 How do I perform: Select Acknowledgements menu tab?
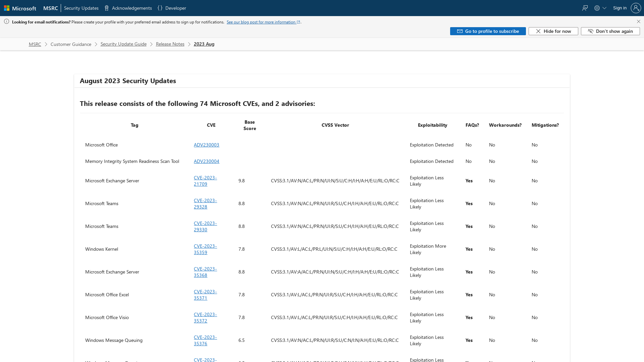131,8
